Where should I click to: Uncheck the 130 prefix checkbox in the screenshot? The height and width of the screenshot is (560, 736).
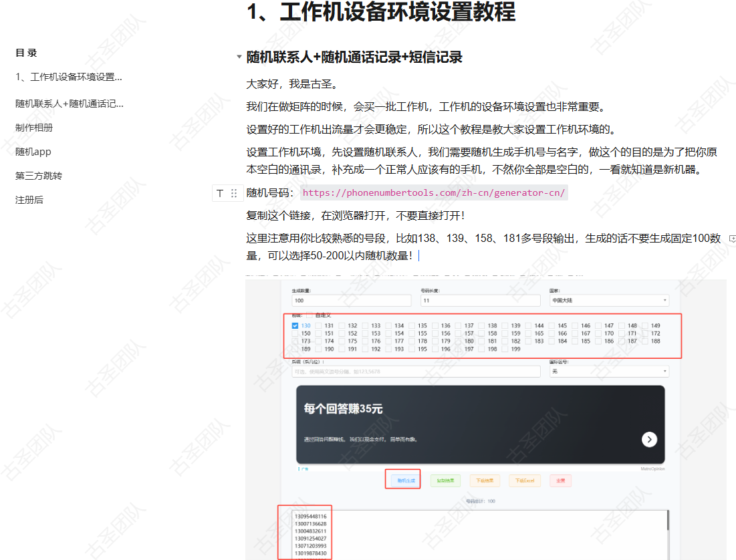click(295, 325)
